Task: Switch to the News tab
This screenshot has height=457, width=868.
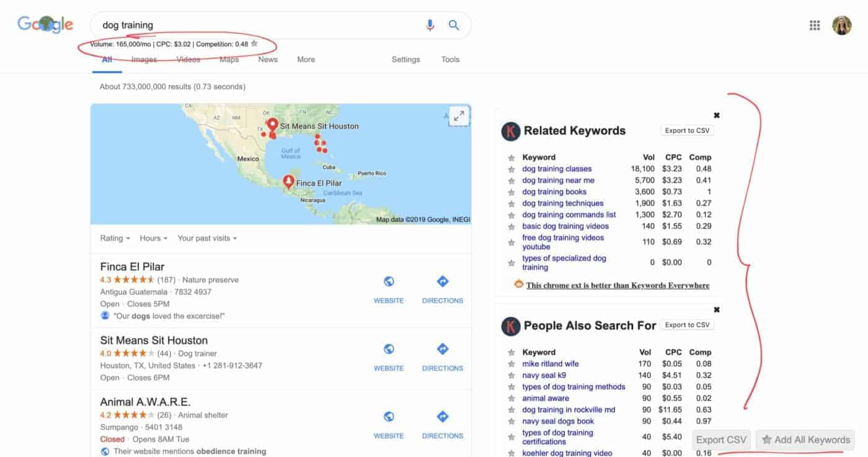Action: coord(267,59)
